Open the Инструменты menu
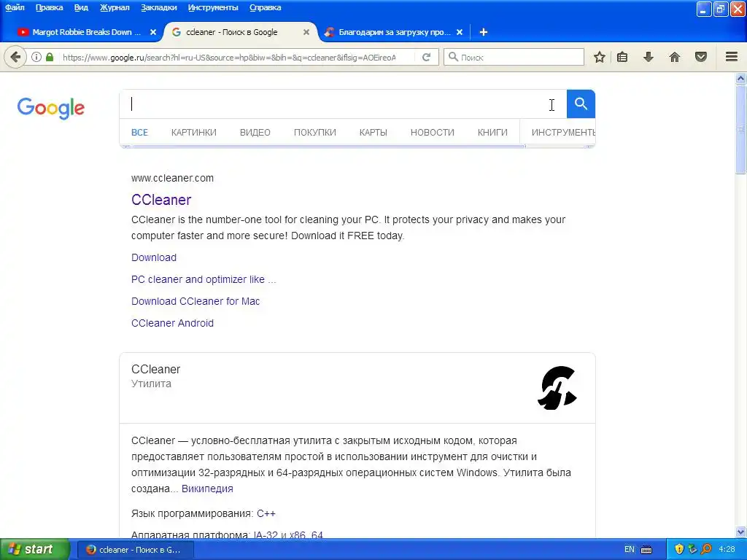747x560 pixels. tap(213, 7)
